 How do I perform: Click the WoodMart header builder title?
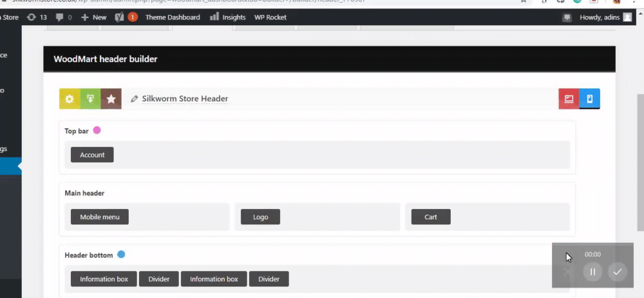pyautogui.click(x=105, y=59)
